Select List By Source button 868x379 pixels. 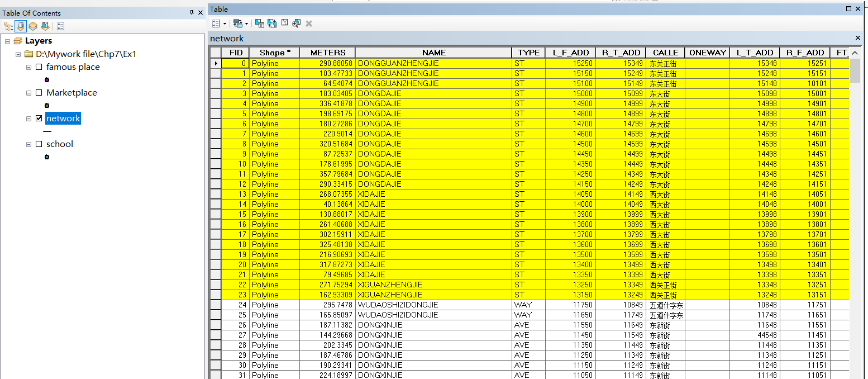21,26
